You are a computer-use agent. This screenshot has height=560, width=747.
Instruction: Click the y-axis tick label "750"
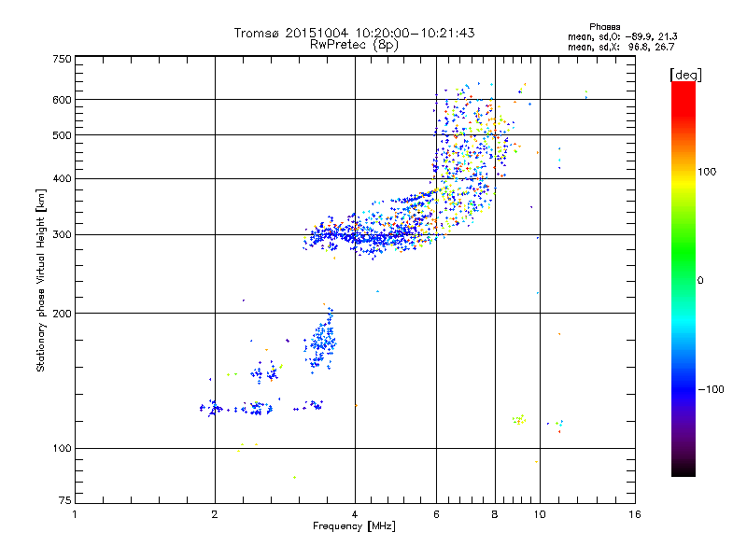62,59
